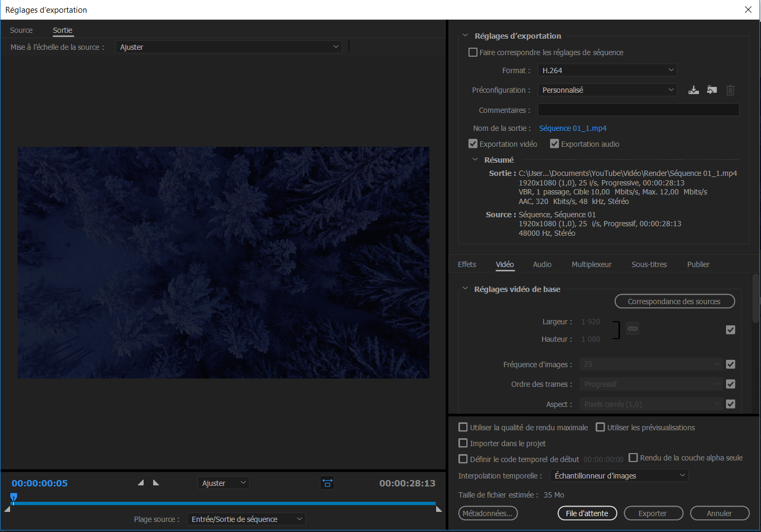Click the forest video preview frame
The width and height of the screenshot is (761, 532).
(x=223, y=262)
